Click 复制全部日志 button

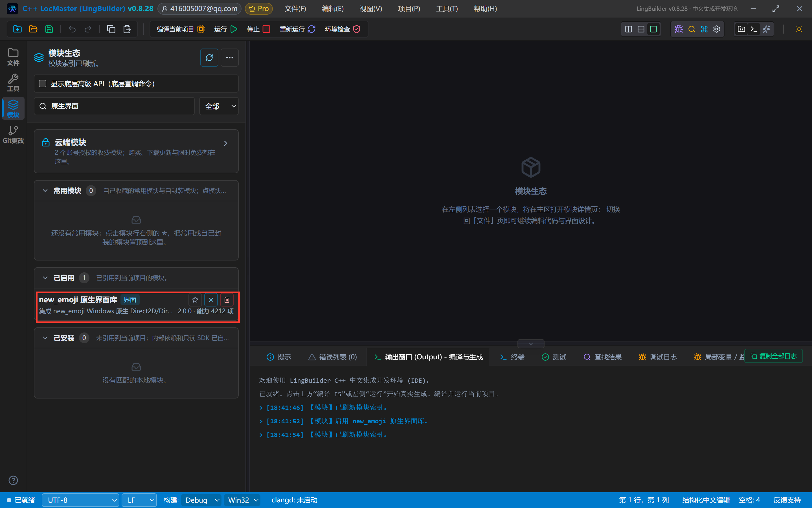(774, 356)
